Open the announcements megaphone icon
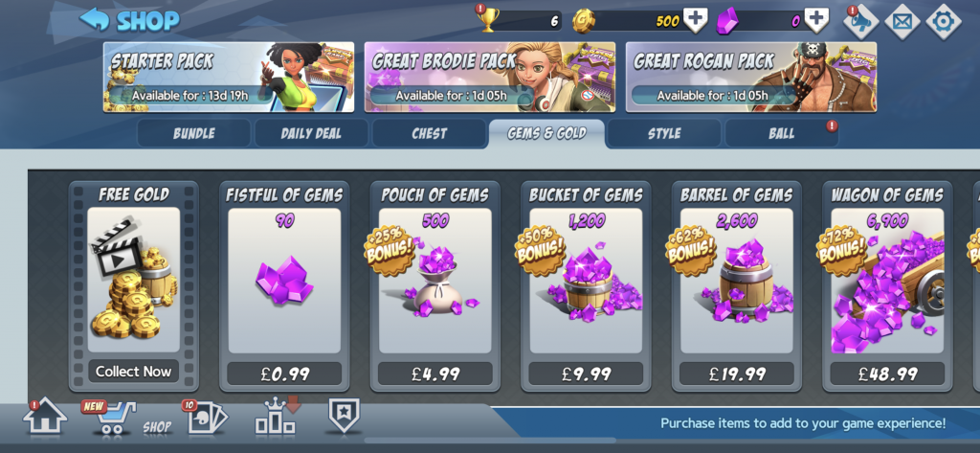Screen dimensions: 980x453 pyautogui.click(x=861, y=22)
